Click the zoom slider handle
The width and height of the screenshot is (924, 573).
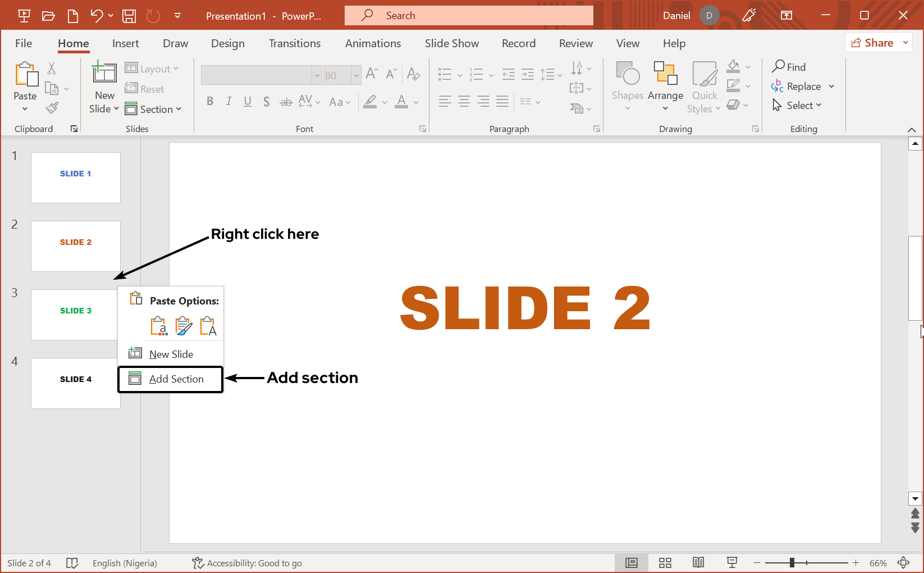(792, 563)
